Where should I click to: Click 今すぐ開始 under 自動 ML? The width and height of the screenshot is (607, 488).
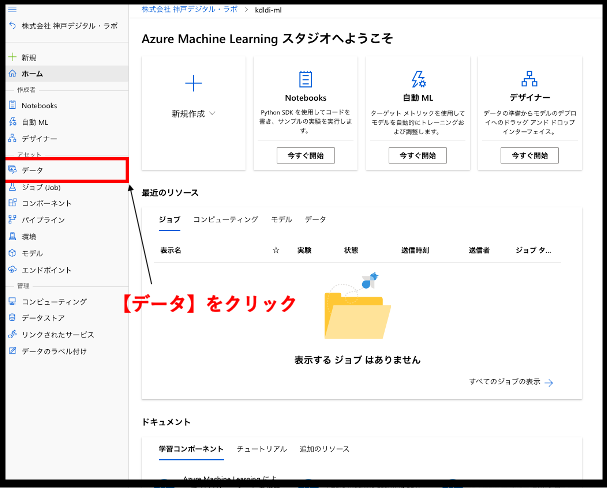coord(418,156)
